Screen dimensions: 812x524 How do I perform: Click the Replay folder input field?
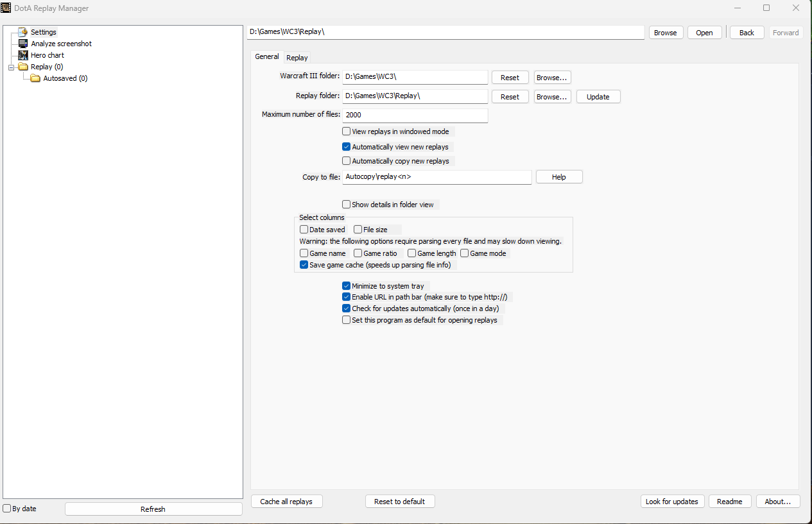click(415, 96)
